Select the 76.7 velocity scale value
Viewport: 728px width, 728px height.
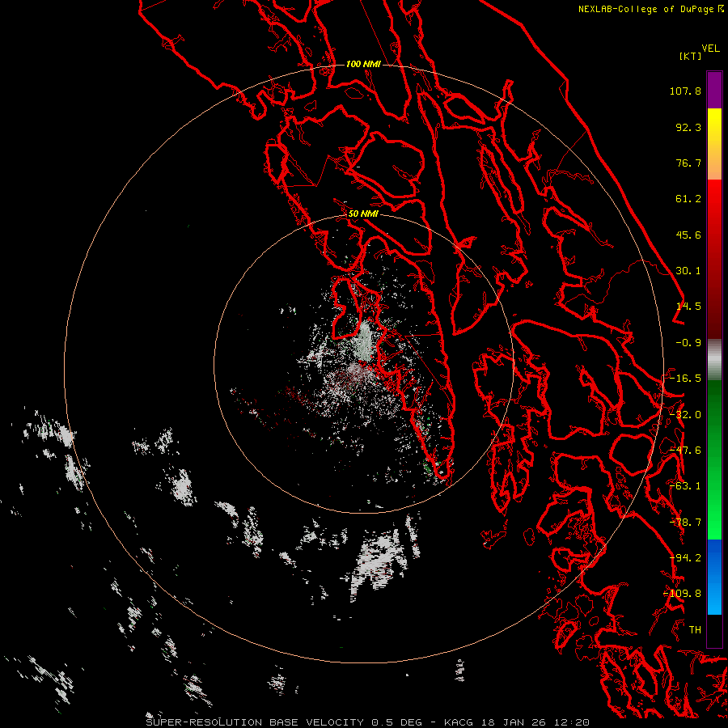tap(688, 163)
